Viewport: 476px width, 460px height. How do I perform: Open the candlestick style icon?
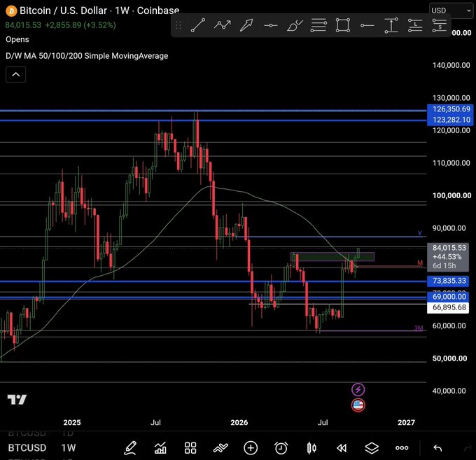coord(311,448)
